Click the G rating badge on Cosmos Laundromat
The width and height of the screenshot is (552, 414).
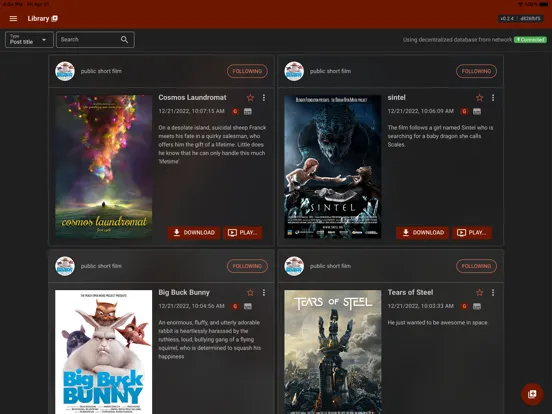point(235,112)
